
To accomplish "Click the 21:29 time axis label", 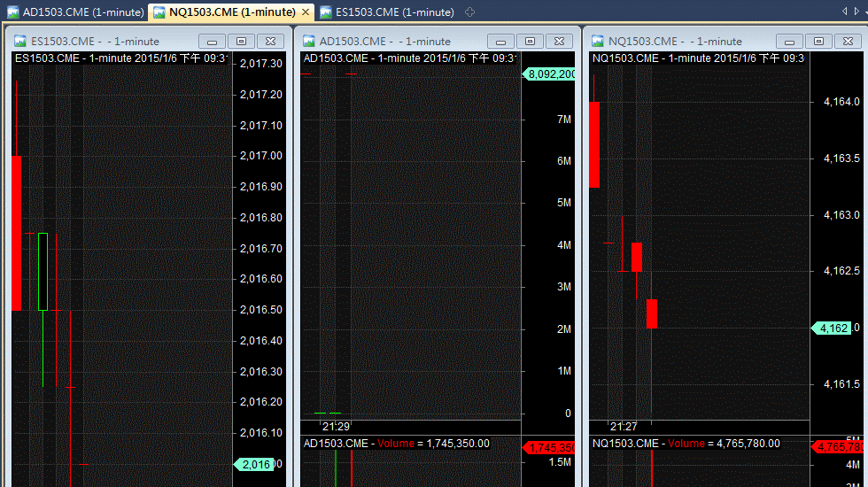I will coord(336,427).
